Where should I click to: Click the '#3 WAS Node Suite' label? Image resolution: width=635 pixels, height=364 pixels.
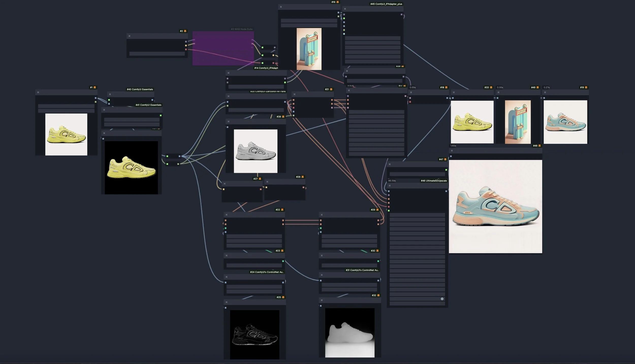tap(242, 29)
